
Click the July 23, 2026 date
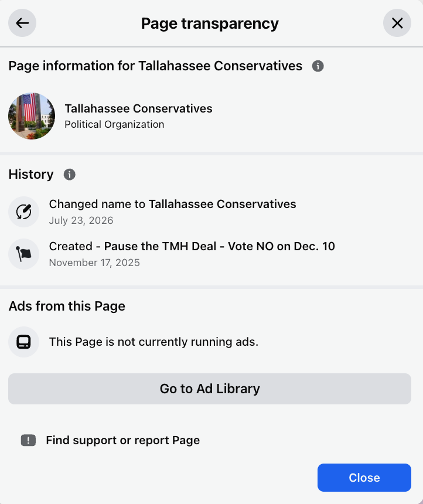click(81, 220)
